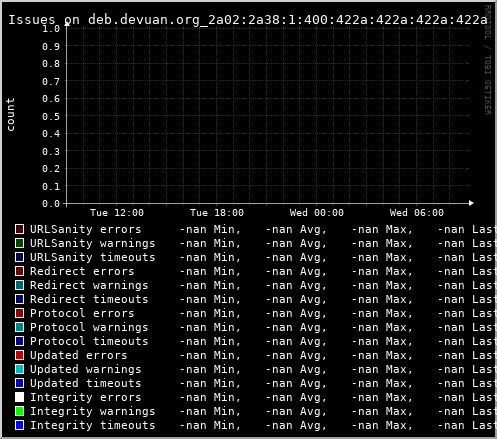This screenshot has width=497, height=439.
Task: Click the Updated warnings cyan swatch
Action: (19, 369)
